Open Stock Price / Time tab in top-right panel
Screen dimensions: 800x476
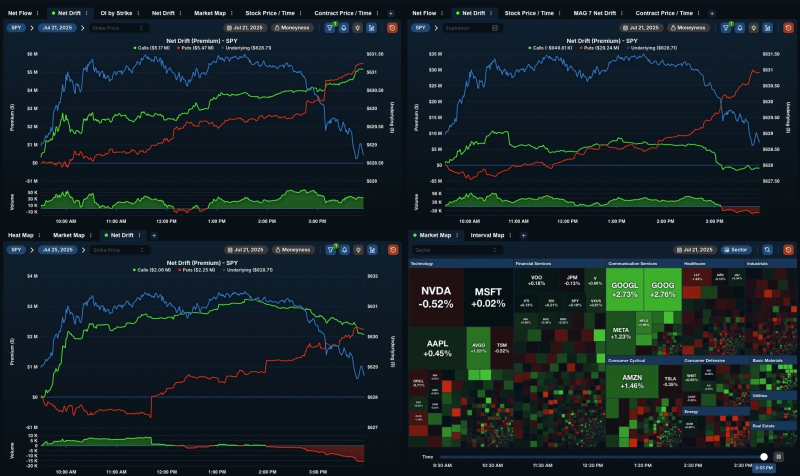coord(529,13)
